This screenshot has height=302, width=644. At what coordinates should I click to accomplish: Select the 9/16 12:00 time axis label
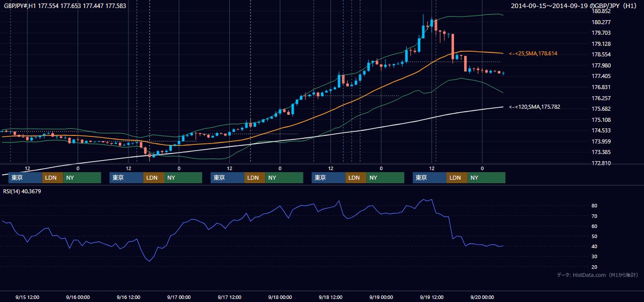128,297
